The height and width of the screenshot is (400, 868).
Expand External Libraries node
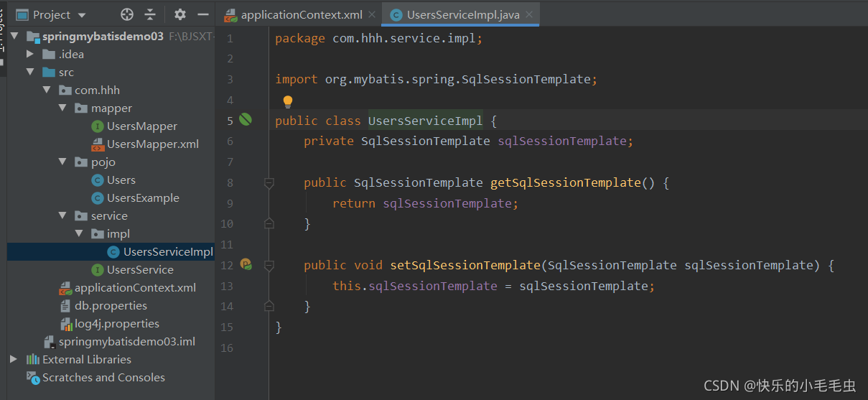click(14, 359)
